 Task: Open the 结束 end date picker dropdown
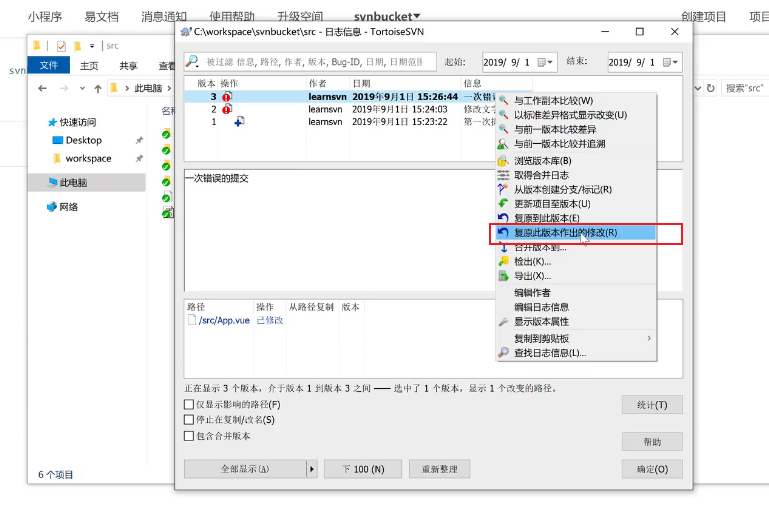click(x=670, y=62)
